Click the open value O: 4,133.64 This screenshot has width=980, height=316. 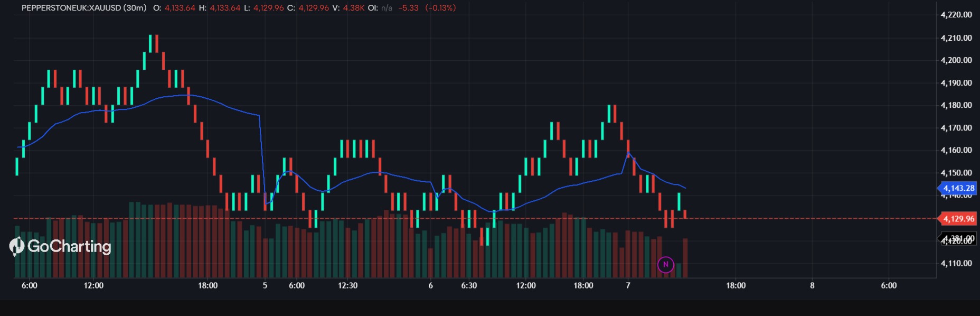coord(174,8)
